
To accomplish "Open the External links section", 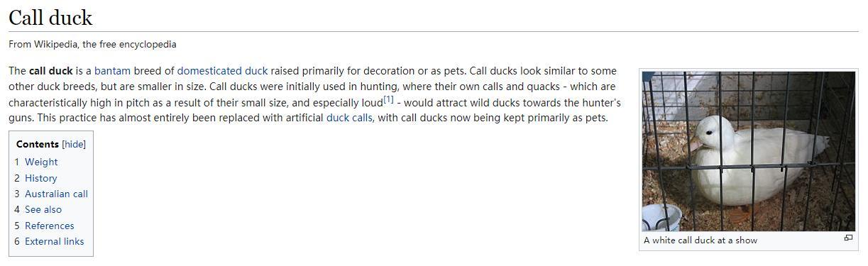I will tap(55, 241).
